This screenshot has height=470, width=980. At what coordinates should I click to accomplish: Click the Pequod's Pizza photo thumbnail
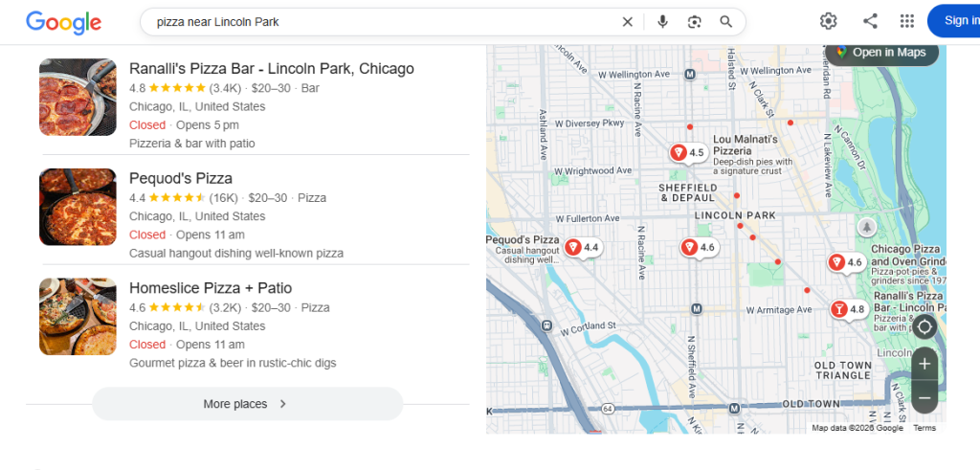point(78,207)
